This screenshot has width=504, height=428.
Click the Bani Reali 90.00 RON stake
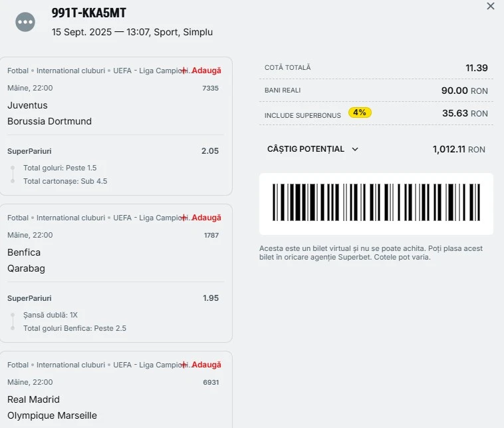click(x=465, y=91)
